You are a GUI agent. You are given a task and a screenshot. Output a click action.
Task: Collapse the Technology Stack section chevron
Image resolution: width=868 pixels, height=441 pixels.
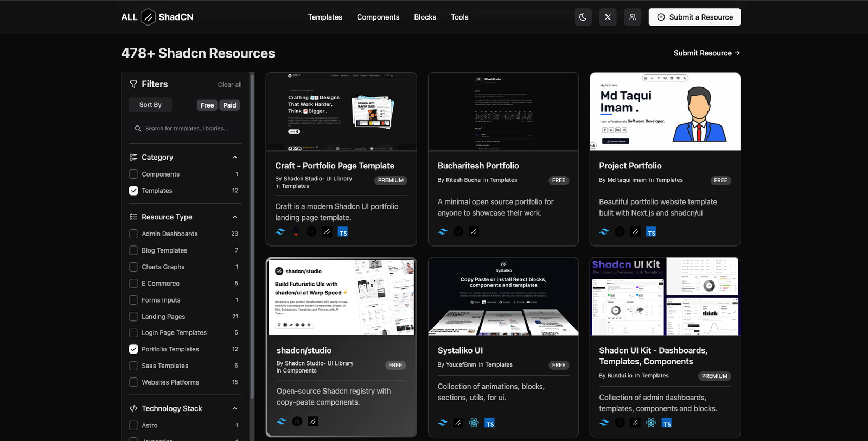click(x=235, y=408)
